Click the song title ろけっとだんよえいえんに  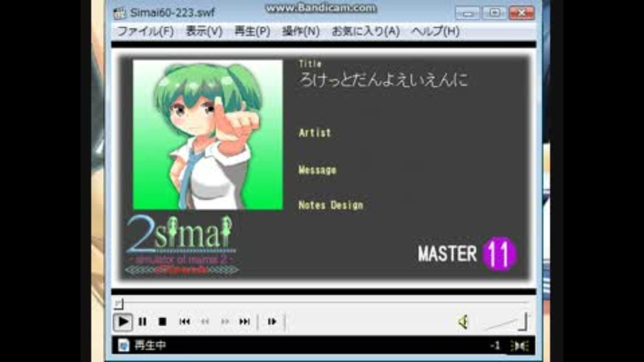(383, 80)
